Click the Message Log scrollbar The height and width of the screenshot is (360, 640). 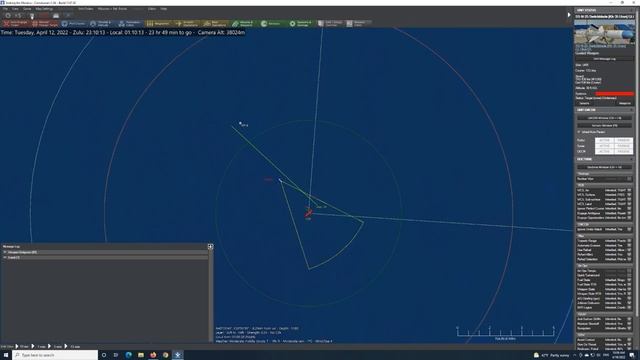[x=211, y=296]
